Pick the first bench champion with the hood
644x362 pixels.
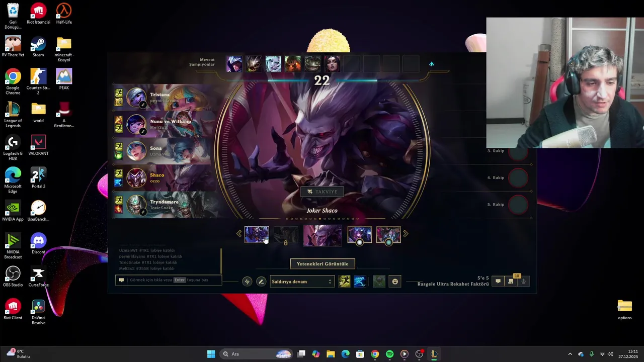click(x=234, y=64)
